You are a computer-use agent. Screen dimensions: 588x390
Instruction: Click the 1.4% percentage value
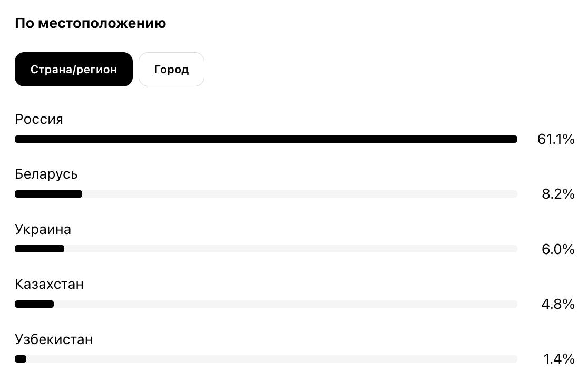click(x=559, y=359)
